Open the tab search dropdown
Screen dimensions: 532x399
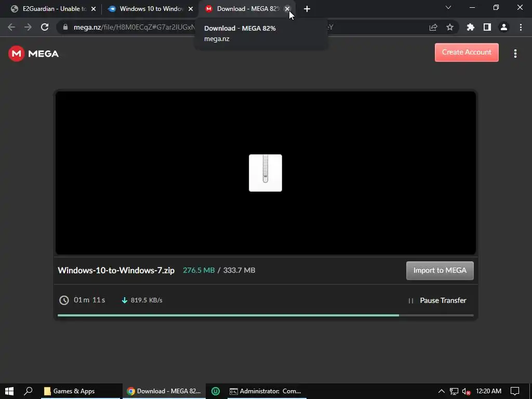coord(448,7)
